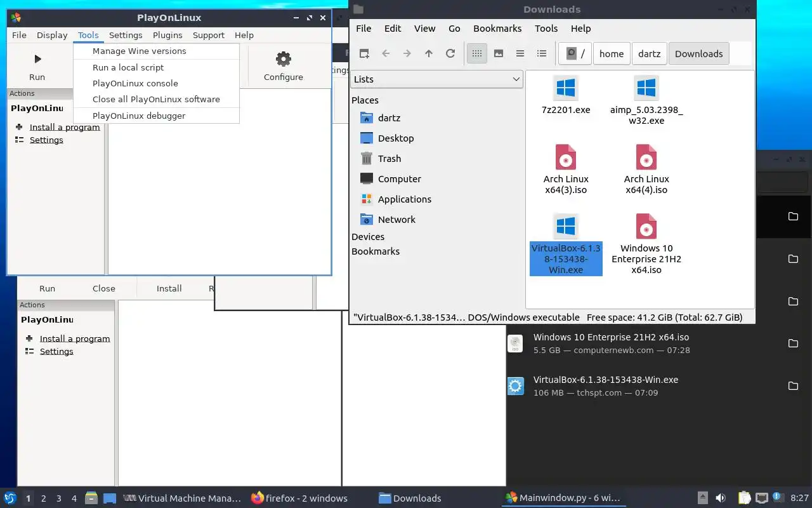Click the root '/' path button

(575, 54)
